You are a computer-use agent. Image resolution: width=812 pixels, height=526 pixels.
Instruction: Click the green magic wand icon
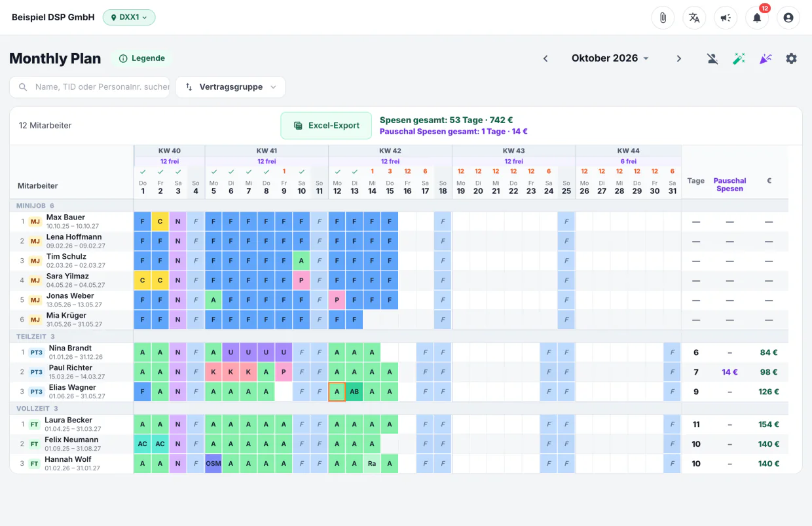739,58
